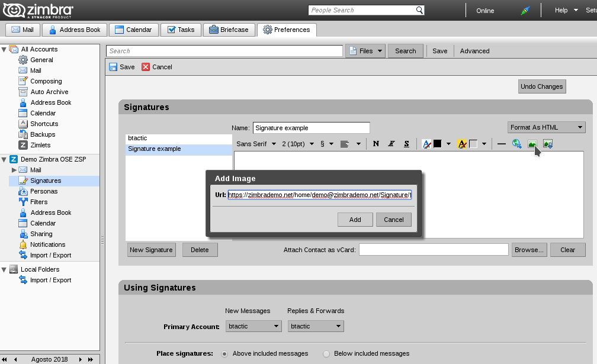Viewport: 597px width, 364px height.
Task: Click the insert link globe icon
Action: click(516, 144)
